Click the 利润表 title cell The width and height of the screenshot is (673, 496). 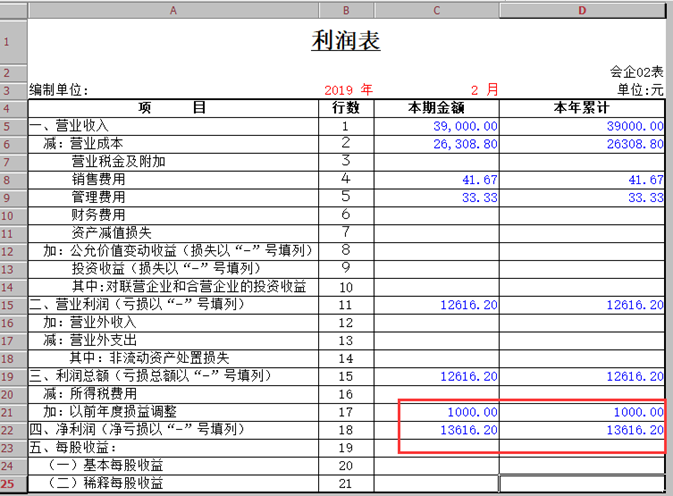point(346,41)
